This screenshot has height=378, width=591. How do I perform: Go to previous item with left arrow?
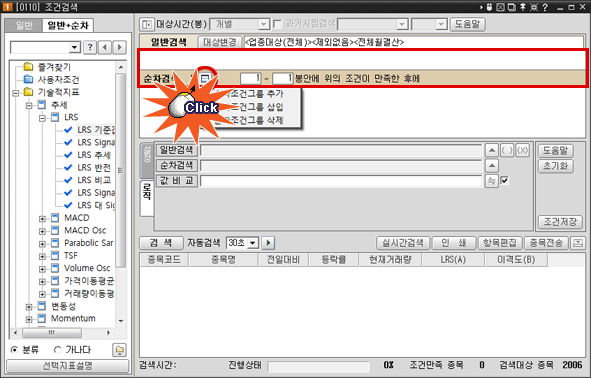pyautogui.click(x=105, y=47)
